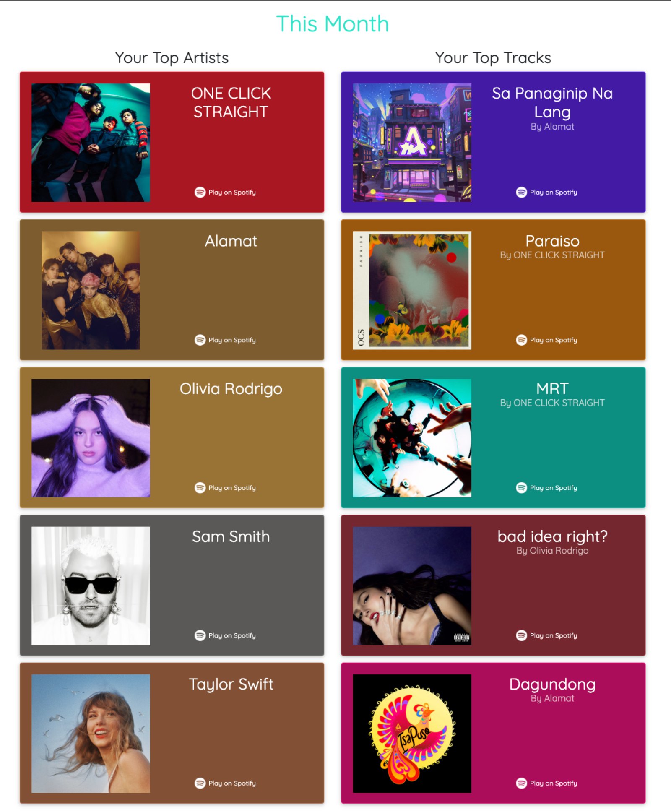Click Spotify icon on Sa Panaginip Na Lang card
Viewport: 671px width, 812px height.
point(521,192)
